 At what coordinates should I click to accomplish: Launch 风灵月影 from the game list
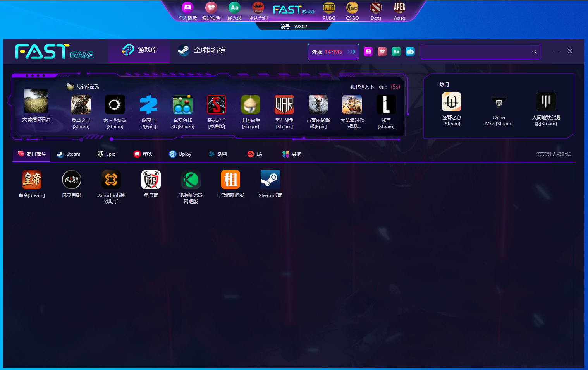pyautogui.click(x=72, y=184)
